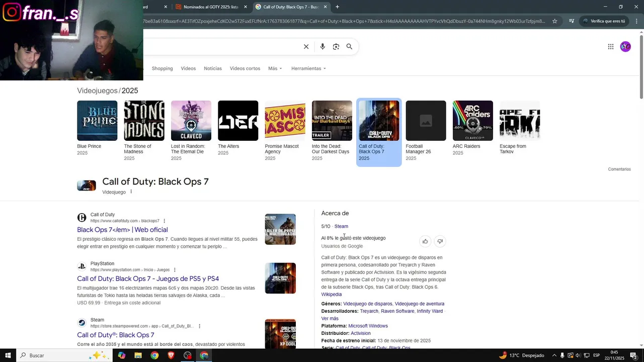Click the microphone icon in the system tray
This screenshot has height=362, width=644.
(x=562, y=355)
